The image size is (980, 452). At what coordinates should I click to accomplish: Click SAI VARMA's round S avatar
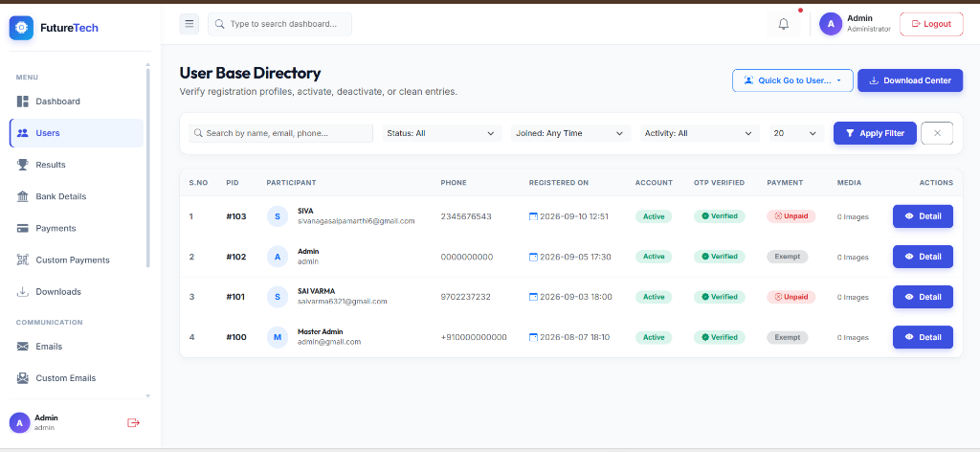278,296
